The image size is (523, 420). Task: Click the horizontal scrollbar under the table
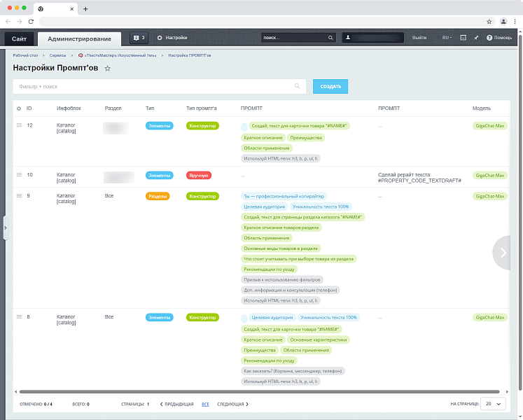pos(259,392)
